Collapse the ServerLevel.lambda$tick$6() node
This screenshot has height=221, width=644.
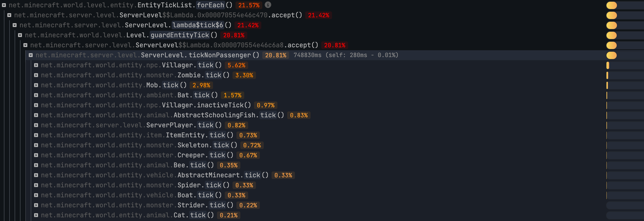pyautogui.click(x=15, y=25)
